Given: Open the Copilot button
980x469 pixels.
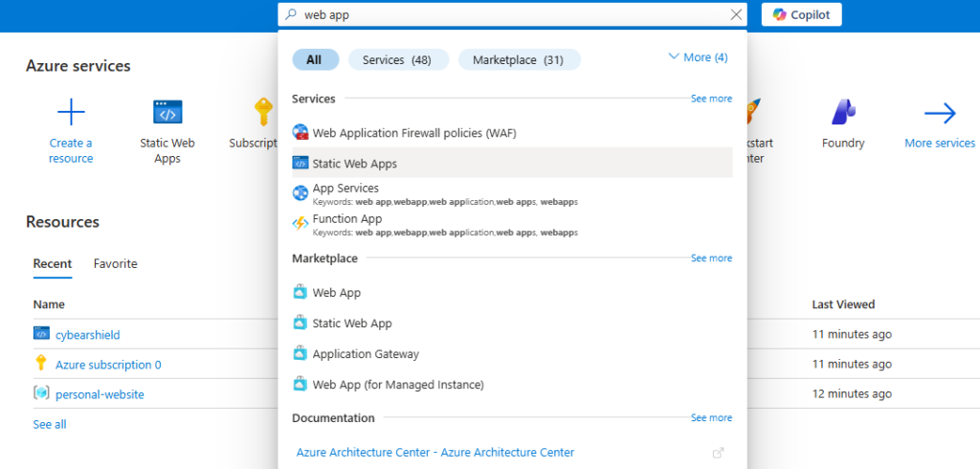Looking at the screenshot, I should 801,14.
